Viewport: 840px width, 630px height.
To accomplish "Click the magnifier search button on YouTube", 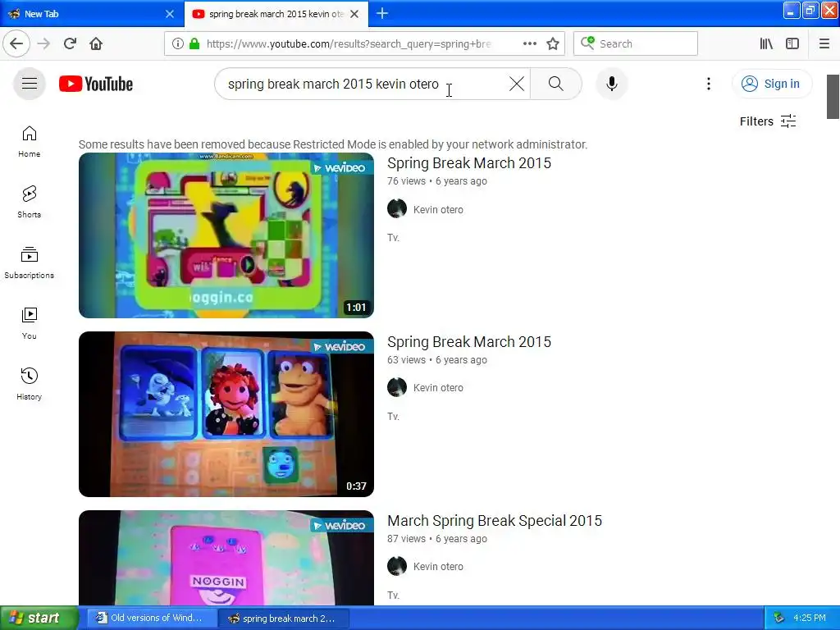I will [555, 84].
